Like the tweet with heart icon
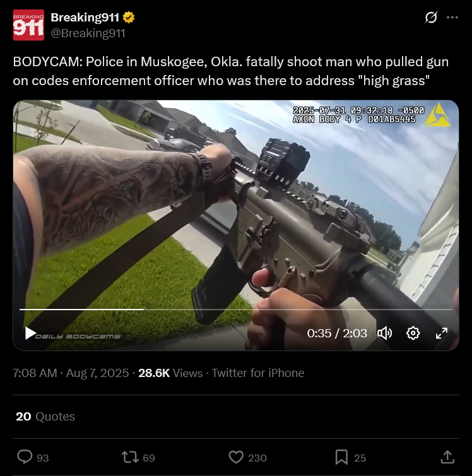 point(236,457)
